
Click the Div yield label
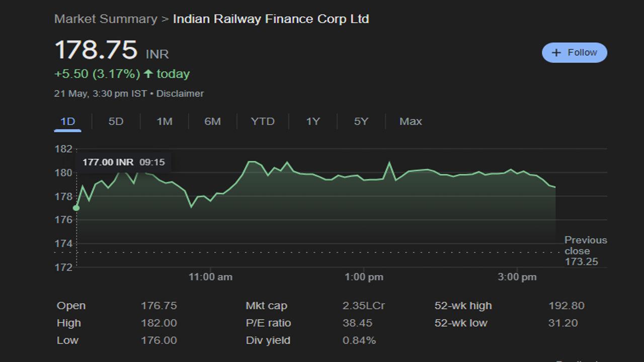268,340
